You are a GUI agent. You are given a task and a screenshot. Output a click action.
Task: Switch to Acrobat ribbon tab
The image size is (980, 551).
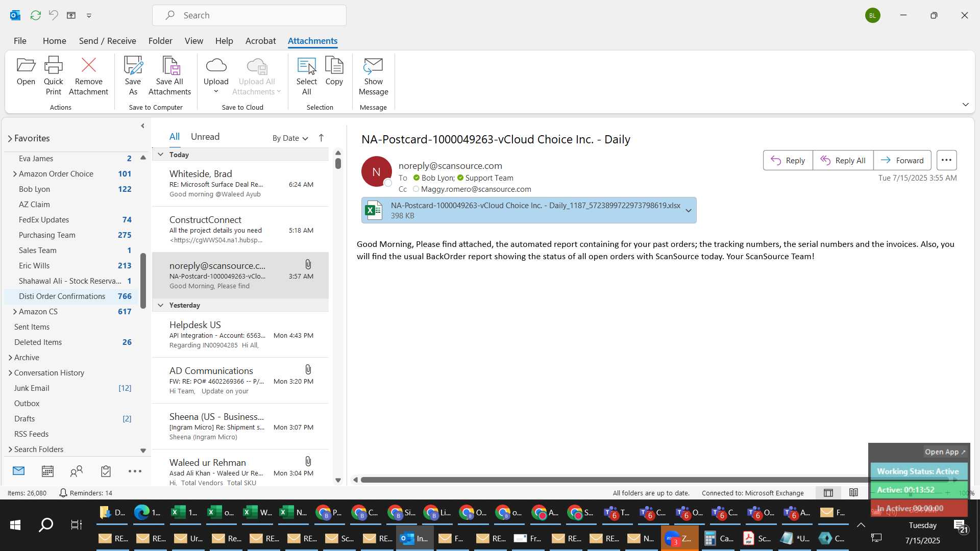coord(260,41)
